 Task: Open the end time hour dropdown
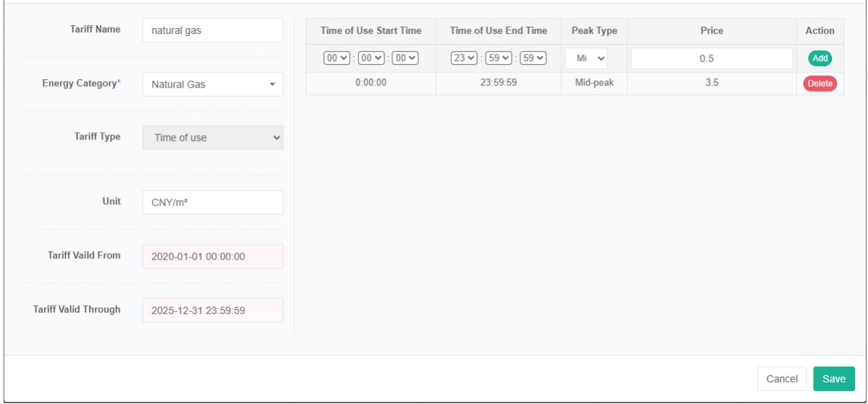460,58
